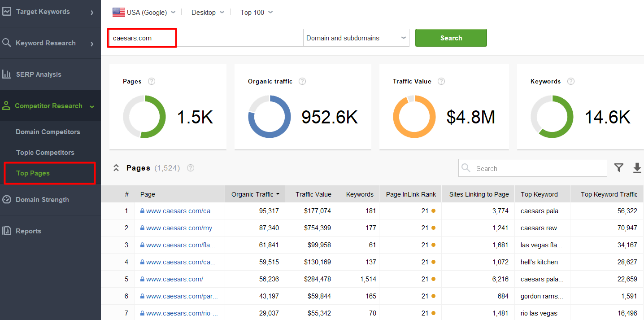Click the Page column header

coord(179,194)
